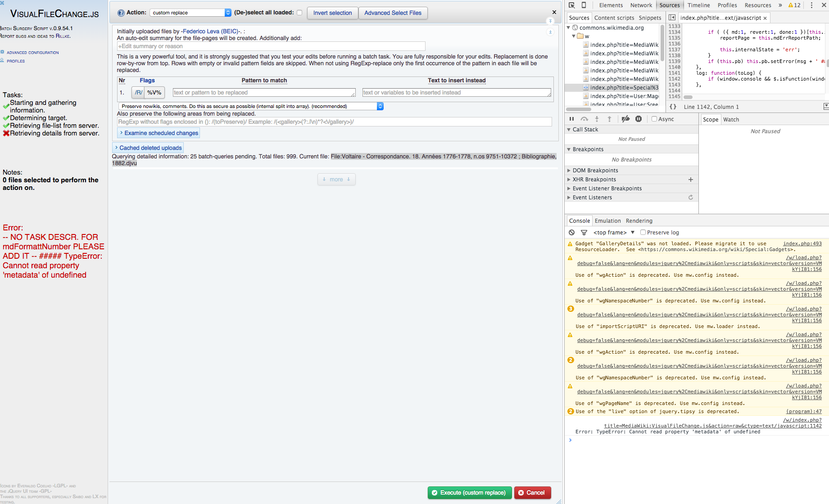
Task: Switch to the Network tab
Action: (641, 5)
